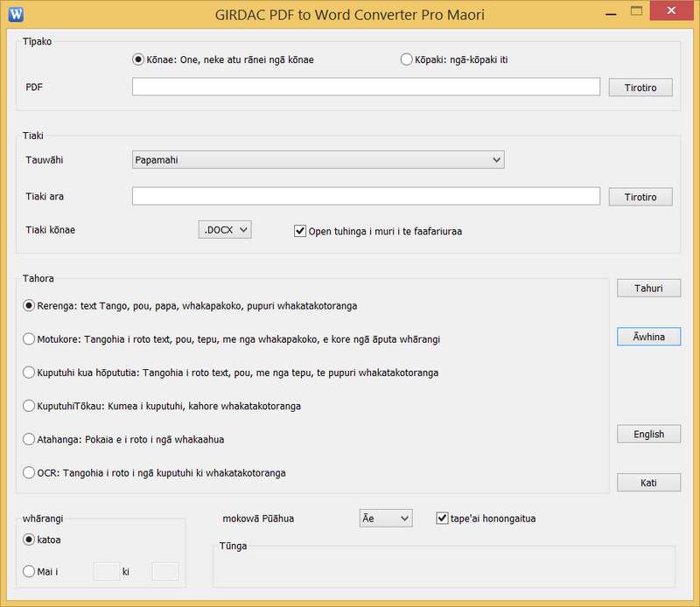Open the Tauwāhi Papamahi dropdown

coord(318,160)
